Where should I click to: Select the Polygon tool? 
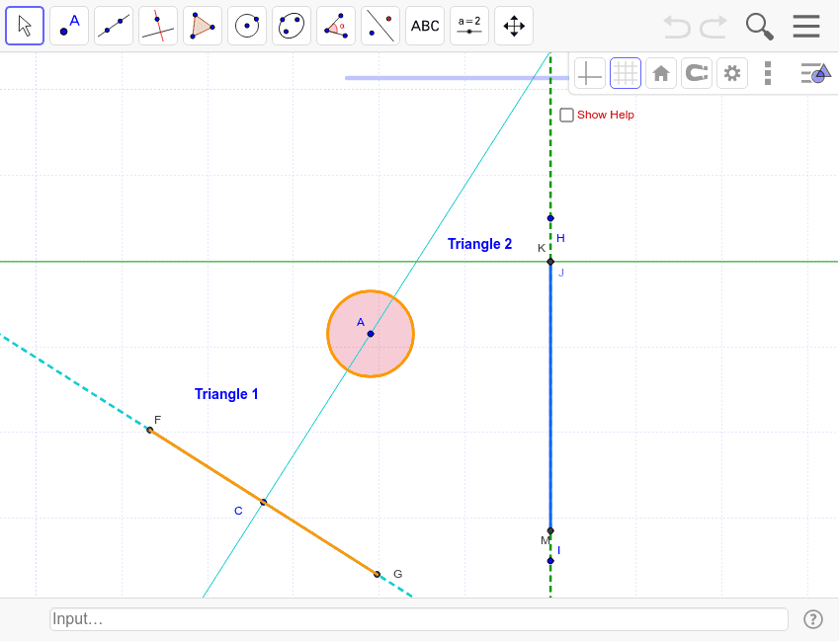[x=203, y=26]
